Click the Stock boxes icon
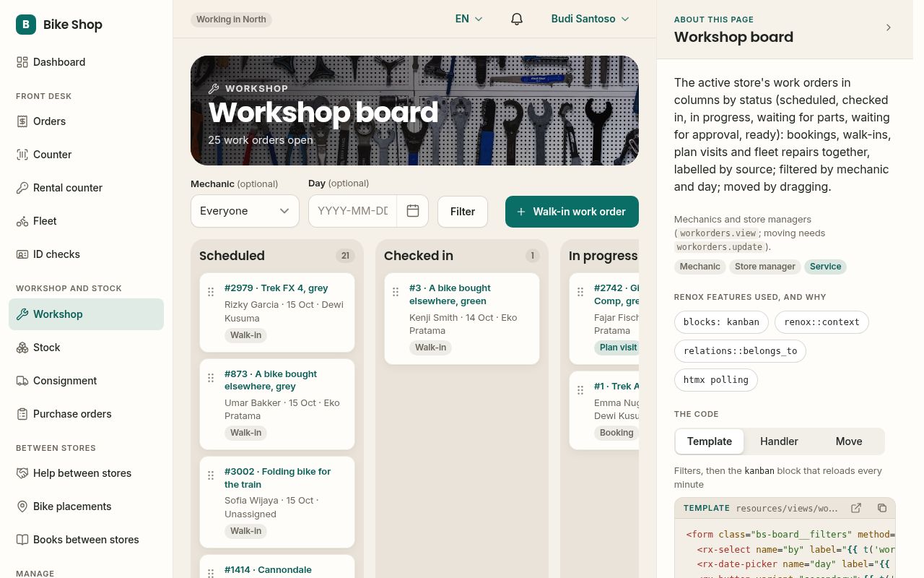 pyautogui.click(x=22, y=348)
